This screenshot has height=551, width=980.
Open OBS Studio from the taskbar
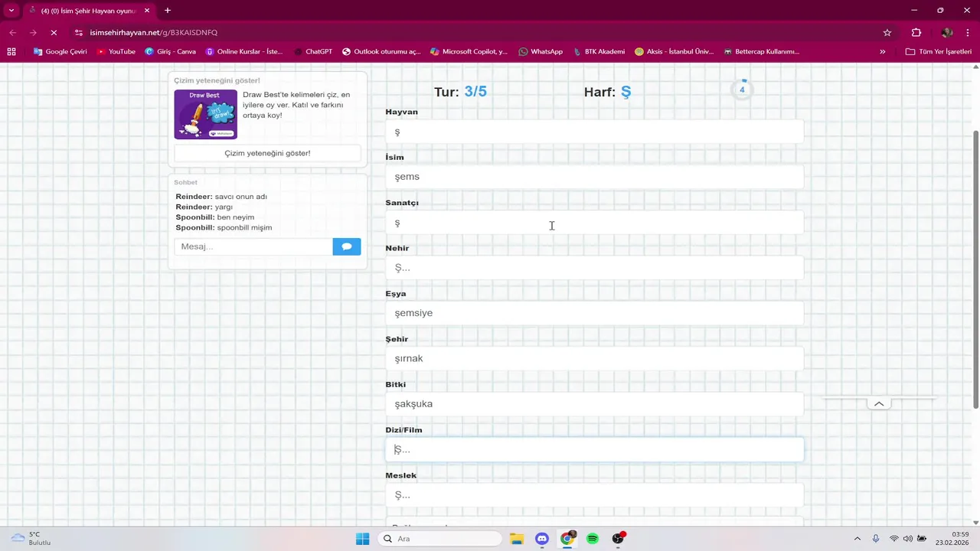point(618,539)
